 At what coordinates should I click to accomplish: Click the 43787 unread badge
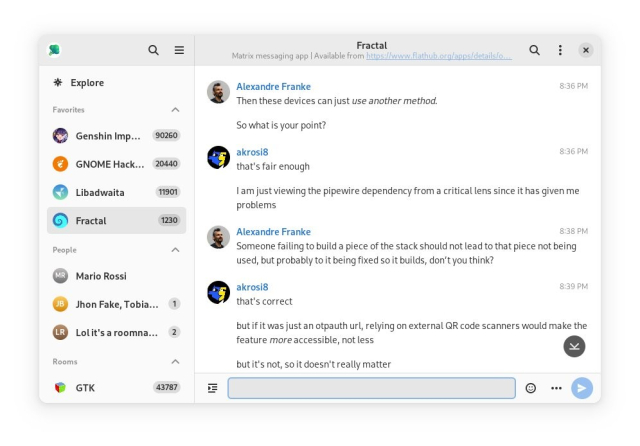pyautogui.click(x=167, y=387)
